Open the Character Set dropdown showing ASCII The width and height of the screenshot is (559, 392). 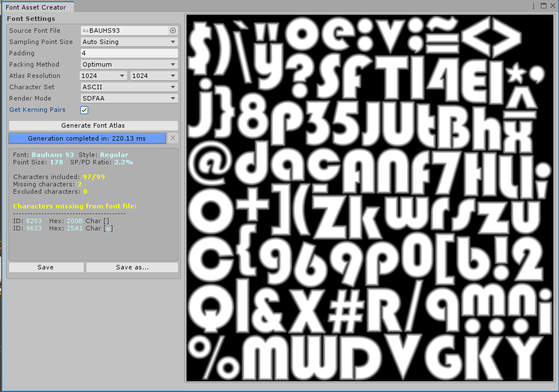pyautogui.click(x=129, y=87)
